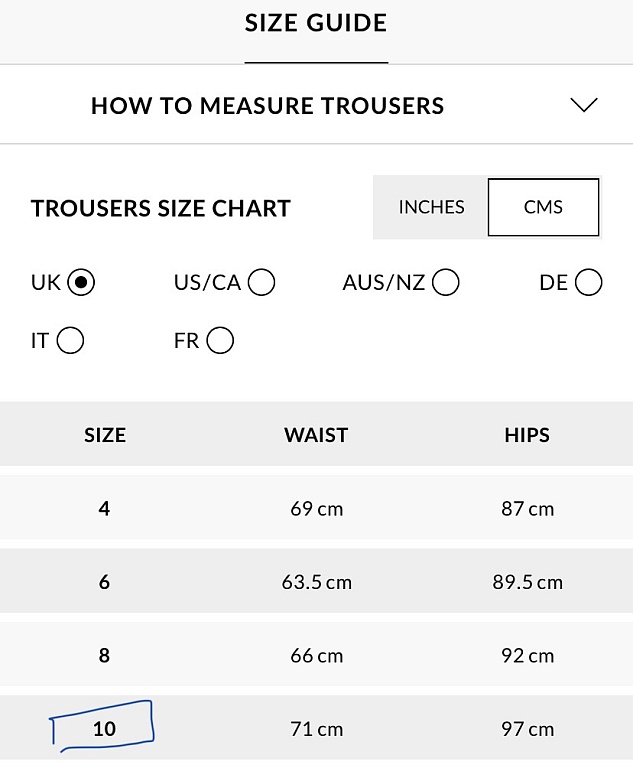Click the WAIST column header
This screenshot has width=633, height=768.
click(x=316, y=435)
